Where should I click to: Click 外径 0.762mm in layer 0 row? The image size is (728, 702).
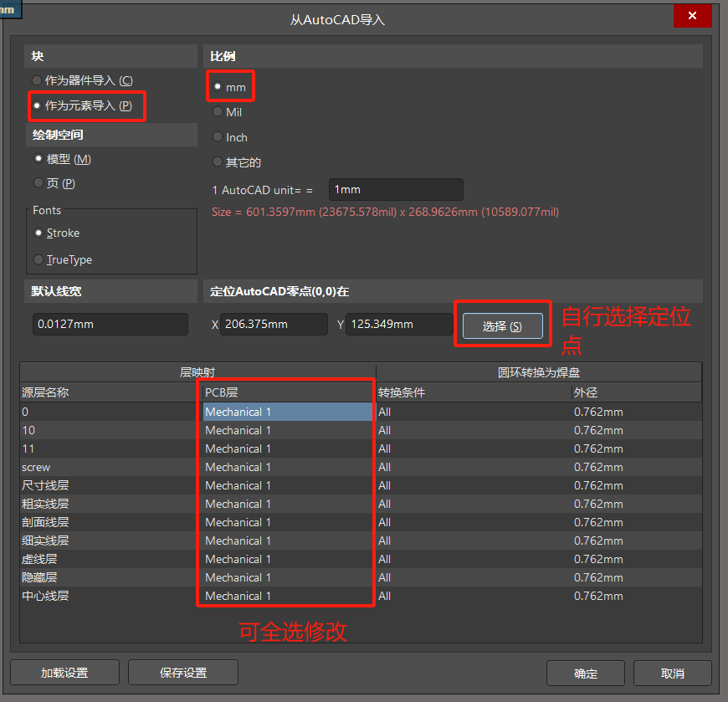598,412
